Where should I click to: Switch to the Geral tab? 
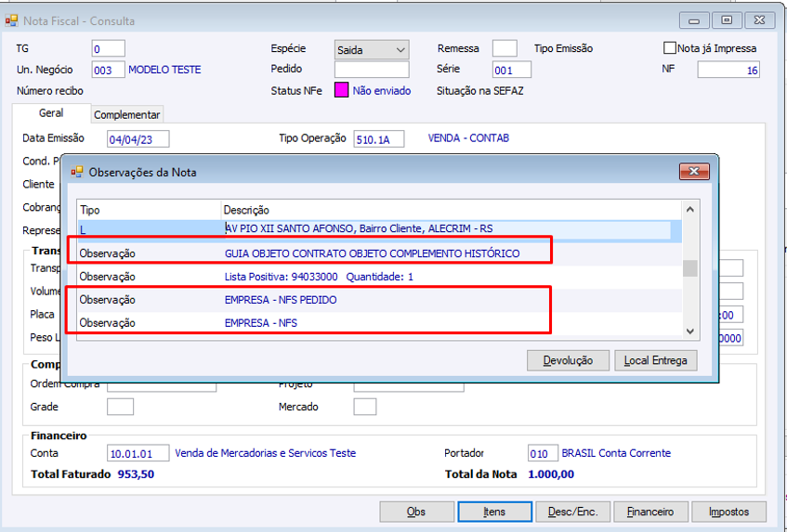pyautogui.click(x=51, y=113)
